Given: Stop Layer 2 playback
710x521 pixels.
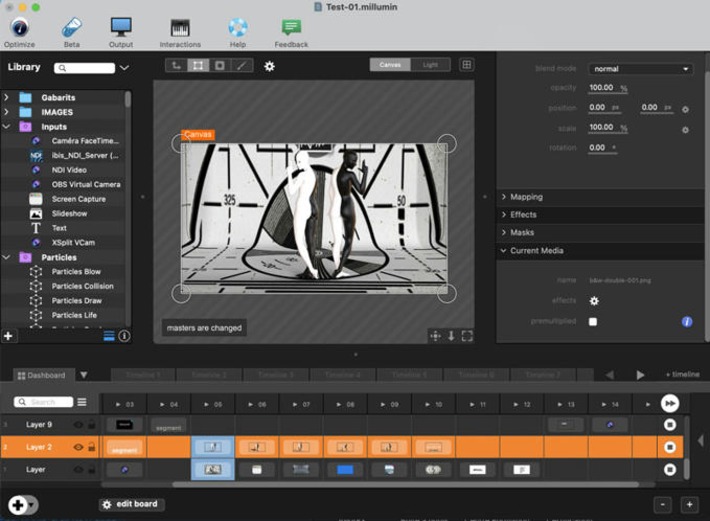Looking at the screenshot, I should click(x=670, y=447).
